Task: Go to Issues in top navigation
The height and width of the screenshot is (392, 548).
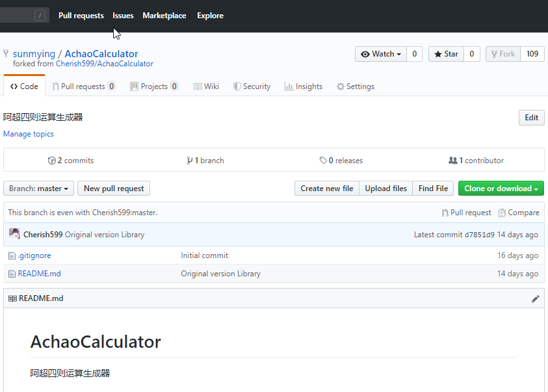Action: pyautogui.click(x=123, y=16)
